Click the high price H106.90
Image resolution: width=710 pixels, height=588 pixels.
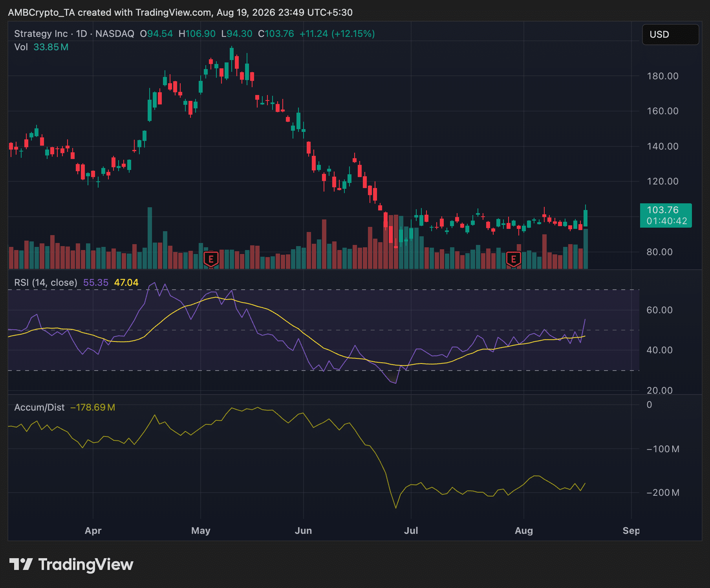(x=197, y=34)
